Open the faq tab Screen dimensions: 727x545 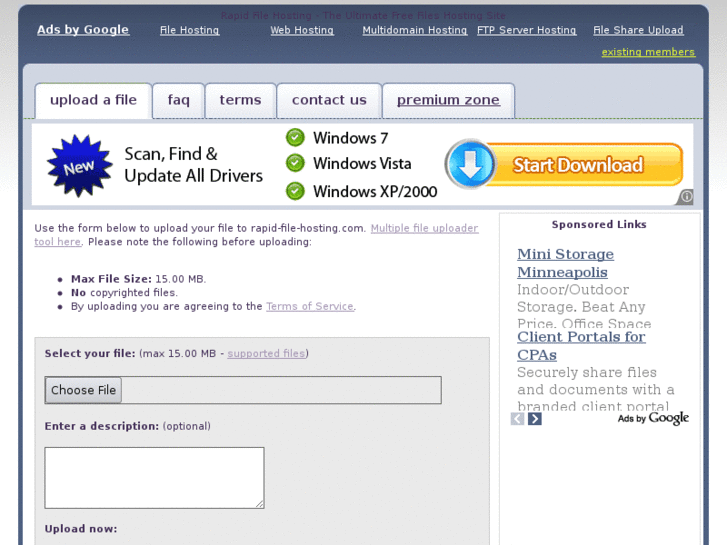pos(179,100)
